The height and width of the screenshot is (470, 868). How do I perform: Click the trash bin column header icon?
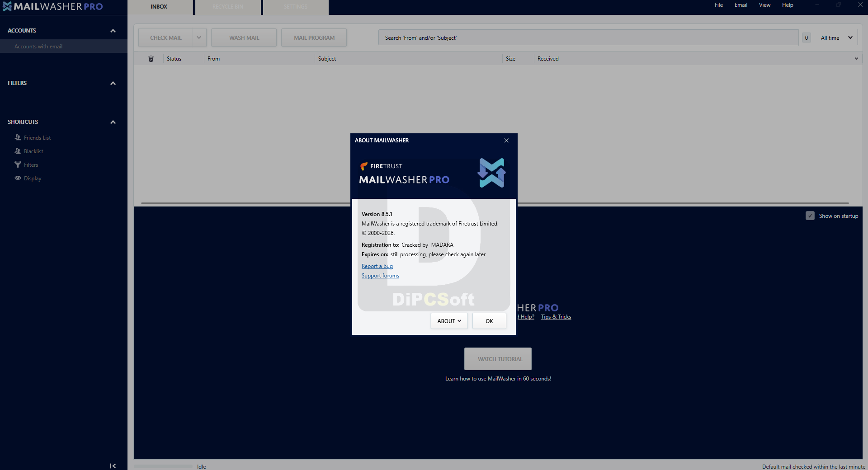(x=151, y=59)
